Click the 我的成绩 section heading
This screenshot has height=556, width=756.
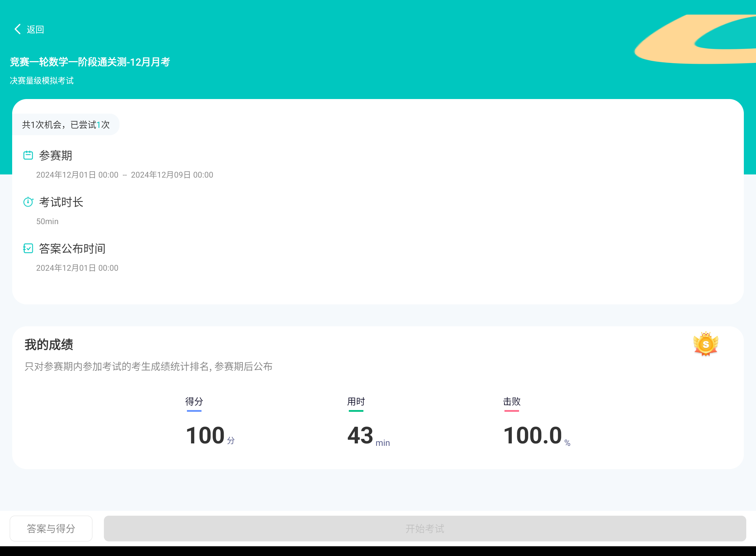tap(49, 345)
